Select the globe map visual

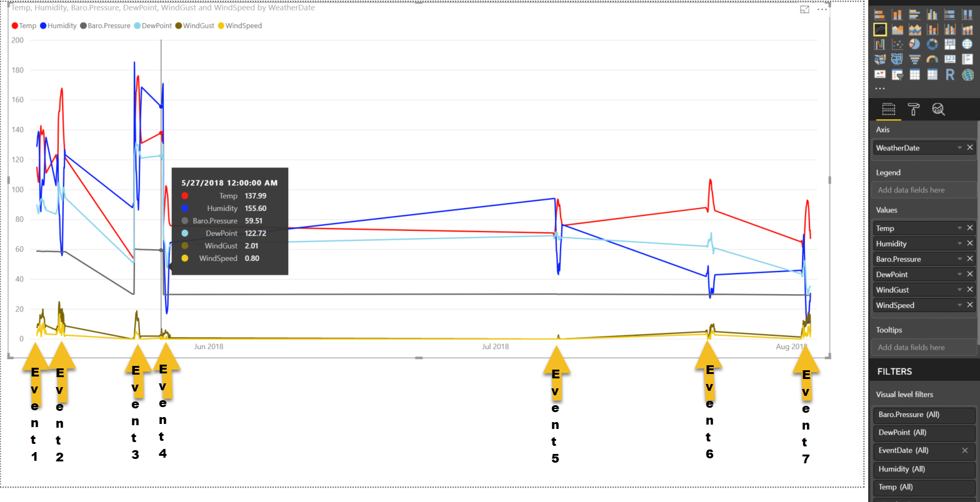[x=967, y=44]
